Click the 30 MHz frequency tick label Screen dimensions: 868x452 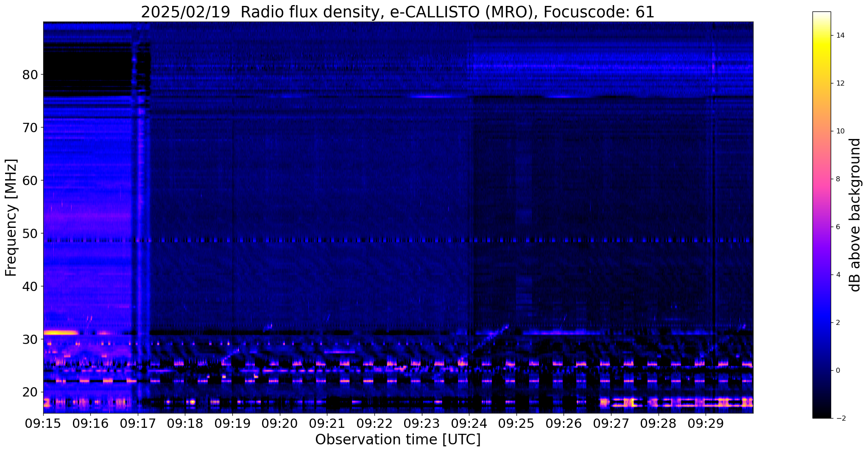[30, 339]
